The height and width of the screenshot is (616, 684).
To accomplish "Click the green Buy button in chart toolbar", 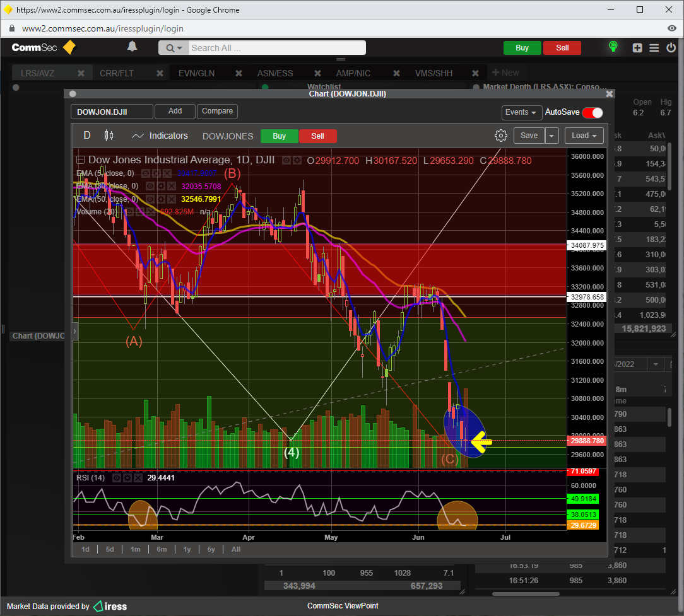I will (x=279, y=136).
